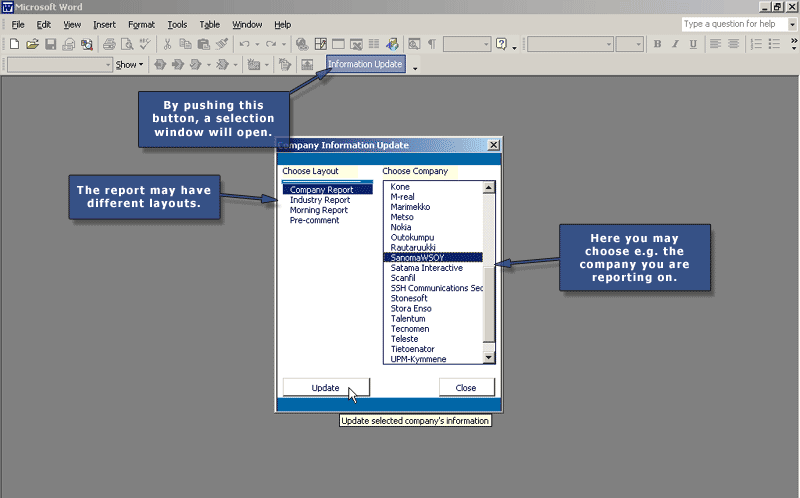Expand the Undo history arrow
800x498 pixels.
click(x=257, y=44)
